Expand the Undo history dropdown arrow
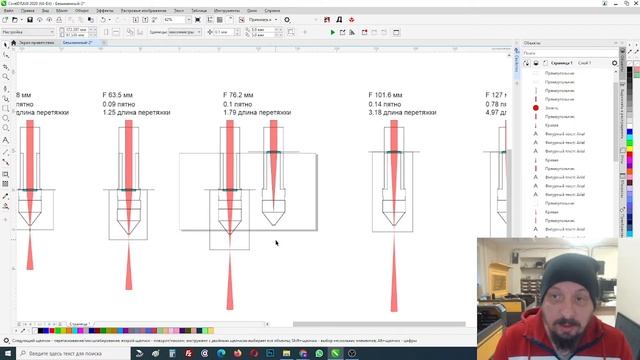Viewport: 640px width, 360px height. [109, 20]
